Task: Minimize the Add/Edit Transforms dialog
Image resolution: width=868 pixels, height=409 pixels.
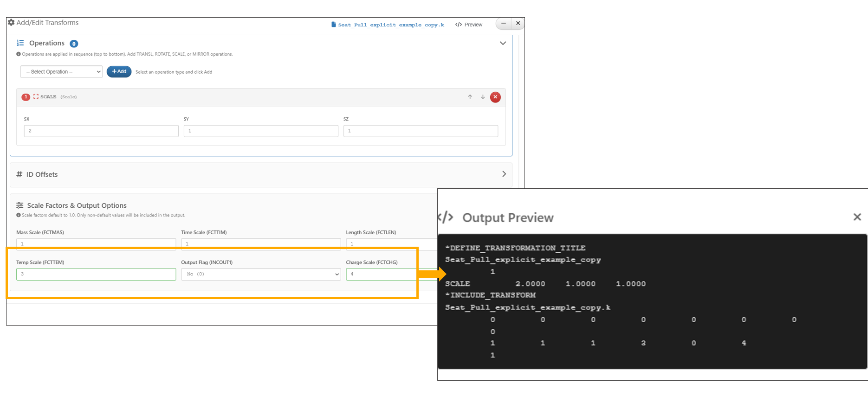Action: pos(504,23)
